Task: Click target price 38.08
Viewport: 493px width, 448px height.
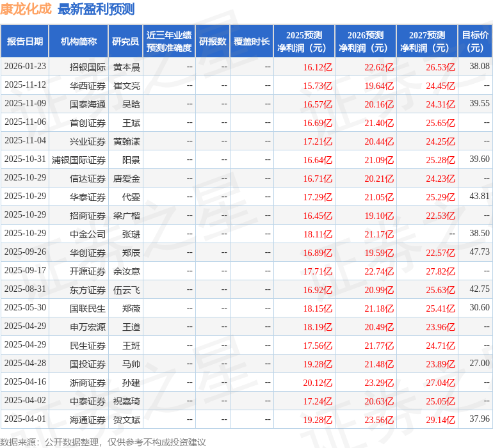Action: 480,67
